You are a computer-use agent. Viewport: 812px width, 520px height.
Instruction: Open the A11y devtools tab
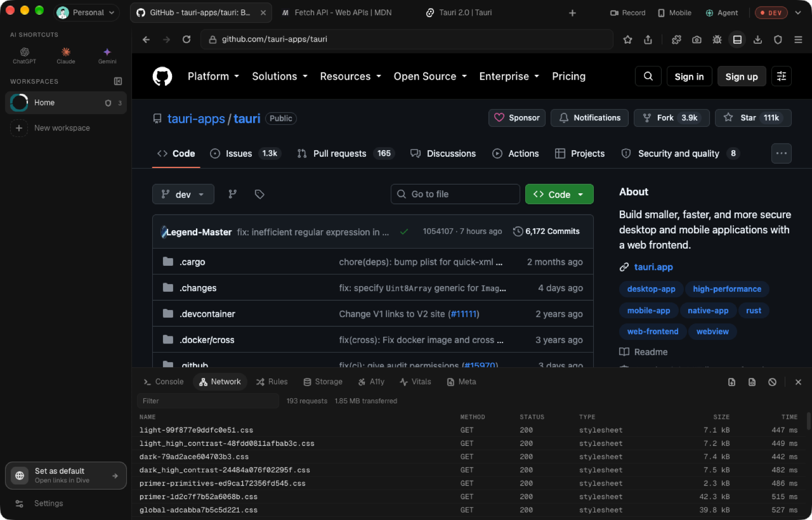[371, 382]
